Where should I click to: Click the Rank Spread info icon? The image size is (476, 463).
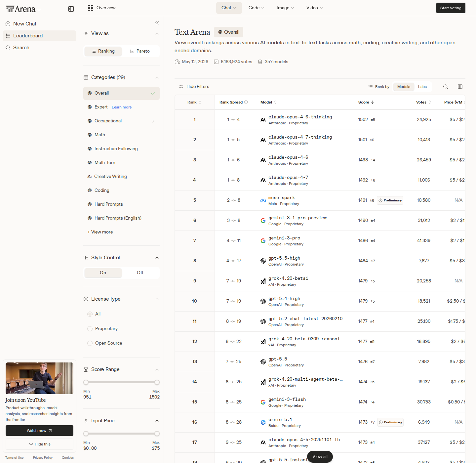[246, 102]
